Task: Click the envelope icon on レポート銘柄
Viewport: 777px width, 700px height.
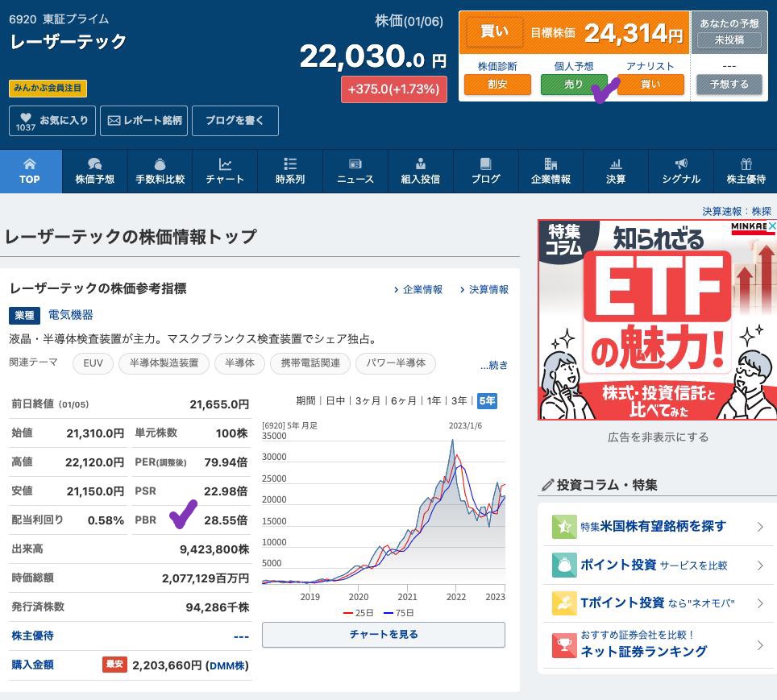Action: click(114, 120)
